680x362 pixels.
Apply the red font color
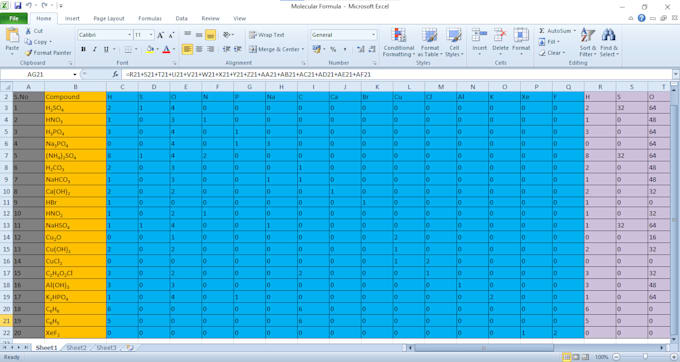click(166, 49)
